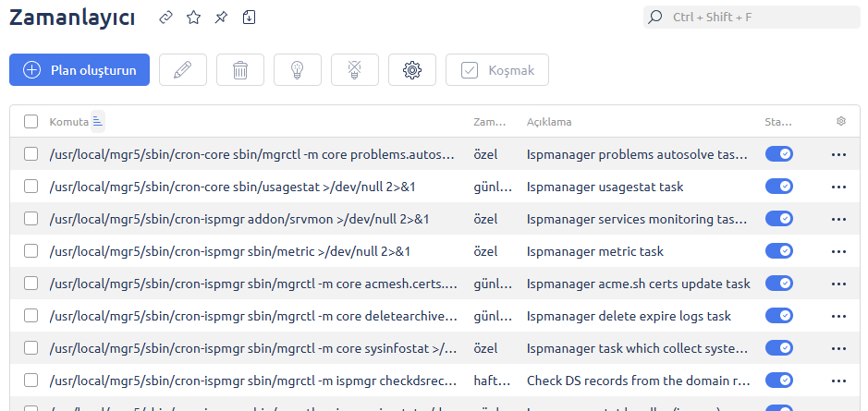Tick the select-all checkbox in table header
The height and width of the screenshot is (411, 868).
tap(31, 122)
